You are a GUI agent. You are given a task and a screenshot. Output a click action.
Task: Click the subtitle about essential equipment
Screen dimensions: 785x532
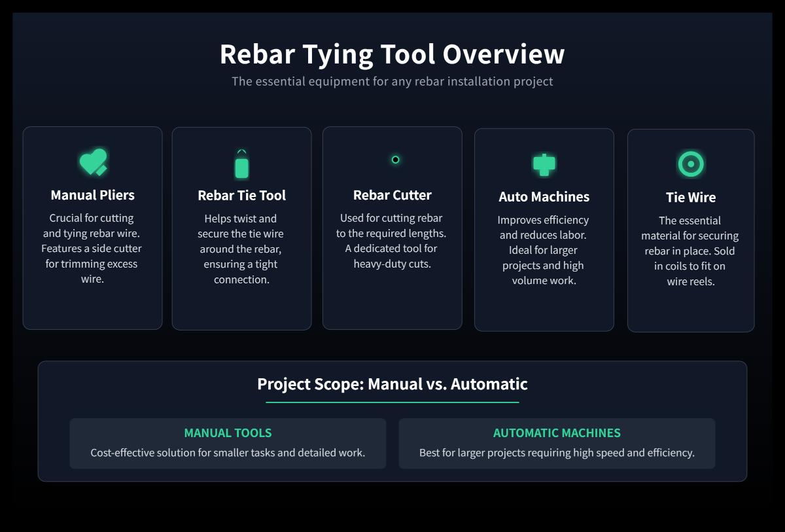click(392, 81)
